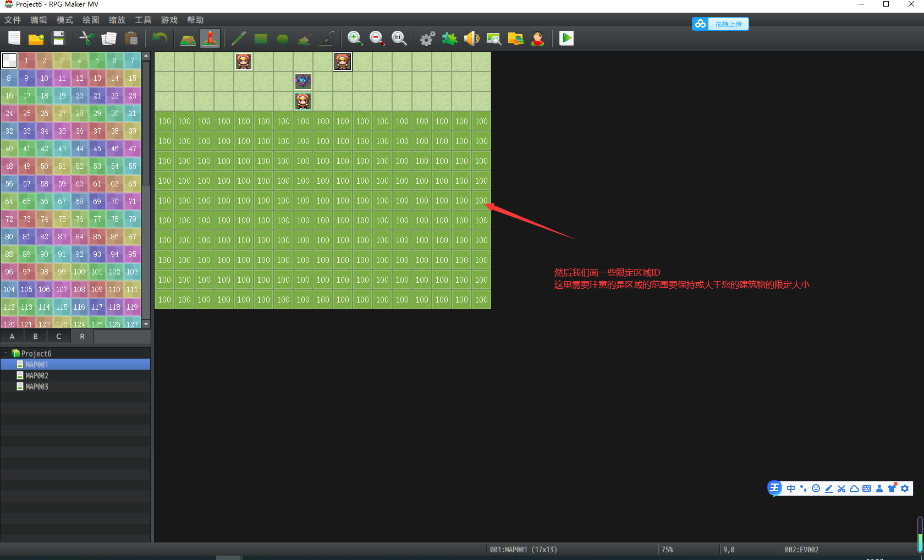Click the Undo arrow icon
The width and height of the screenshot is (924, 560).
click(159, 39)
